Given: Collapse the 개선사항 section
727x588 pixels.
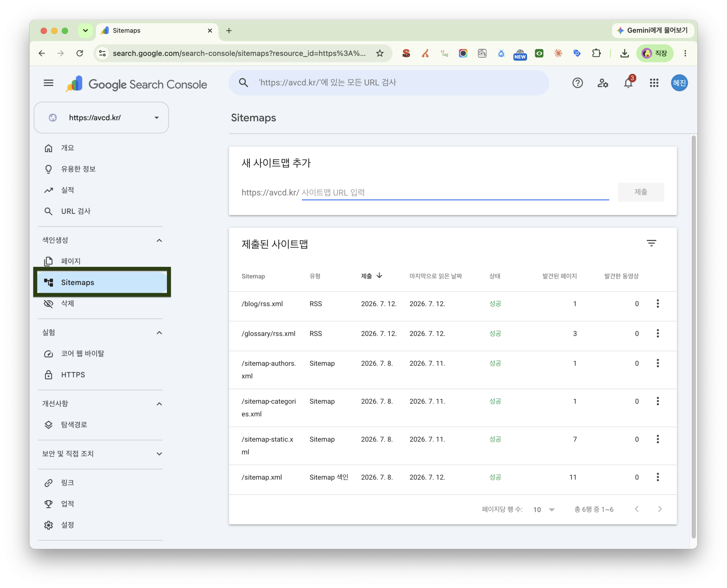Looking at the screenshot, I should pos(159,404).
